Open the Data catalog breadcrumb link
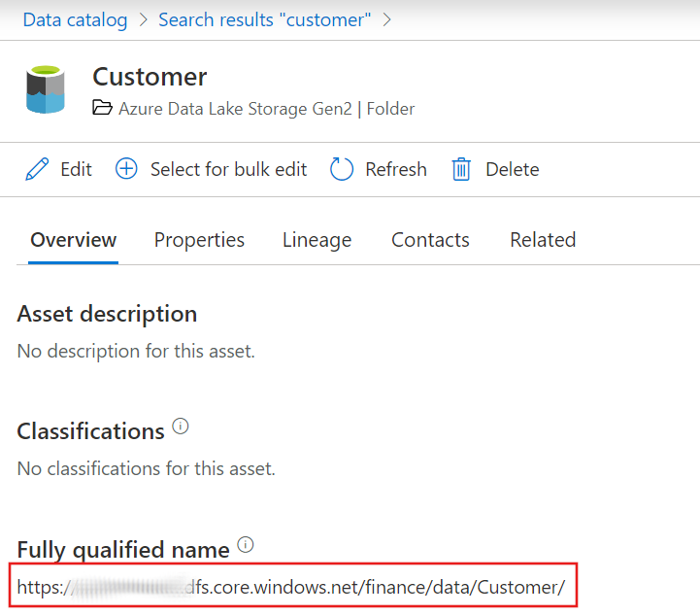 pyautogui.click(x=75, y=19)
